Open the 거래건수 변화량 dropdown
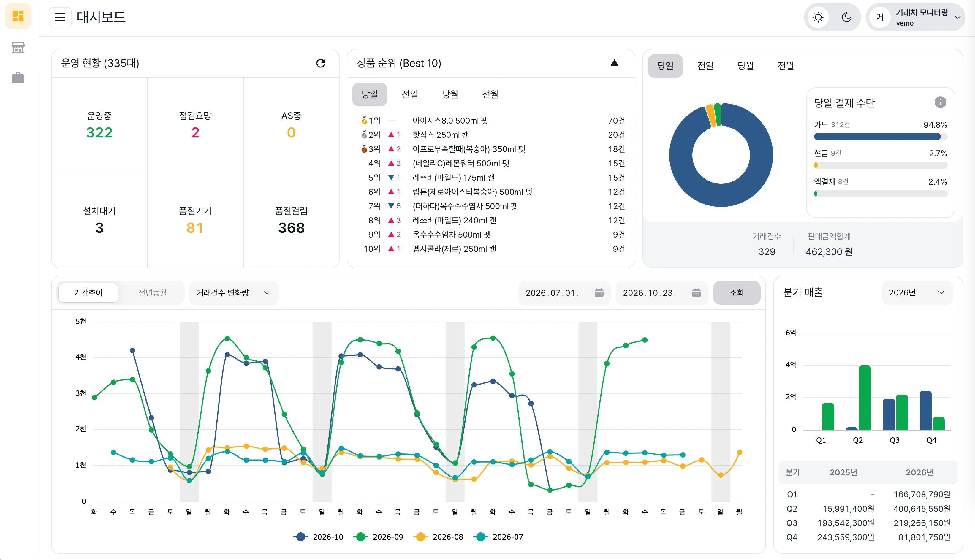This screenshot has height=560, width=975. pyautogui.click(x=233, y=293)
